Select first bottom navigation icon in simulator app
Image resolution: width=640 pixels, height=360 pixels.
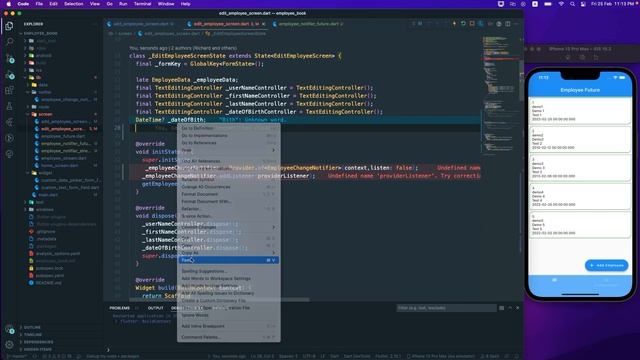coord(554,281)
